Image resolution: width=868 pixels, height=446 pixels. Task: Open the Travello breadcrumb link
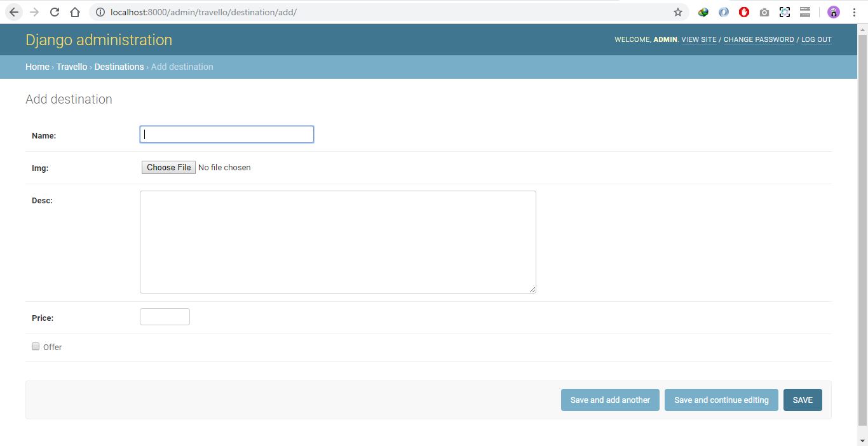click(72, 67)
